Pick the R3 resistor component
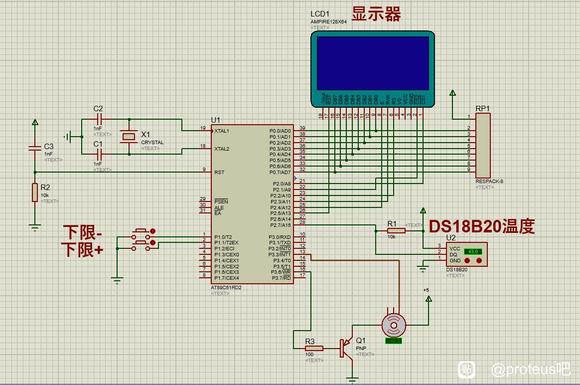Image resolution: width=580 pixels, height=385 pixels. tap(314, 348)
